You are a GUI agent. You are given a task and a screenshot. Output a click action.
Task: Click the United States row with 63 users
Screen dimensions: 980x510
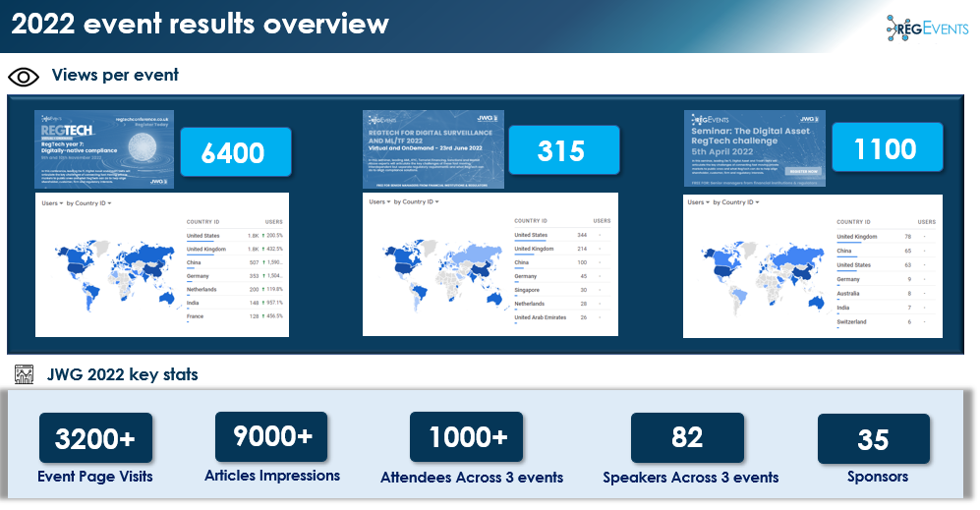(x=887, y=265)
